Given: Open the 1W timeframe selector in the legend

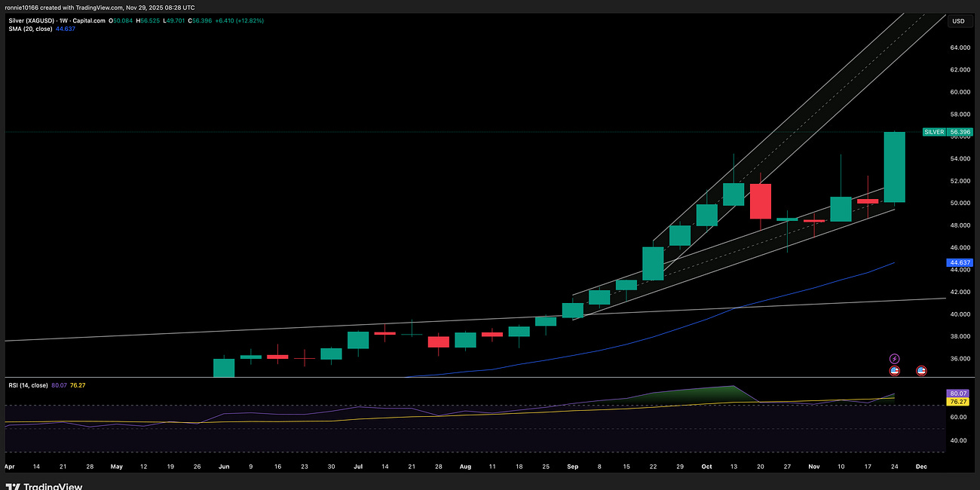Looking at the screenshot, I should (x=62, y=20).
